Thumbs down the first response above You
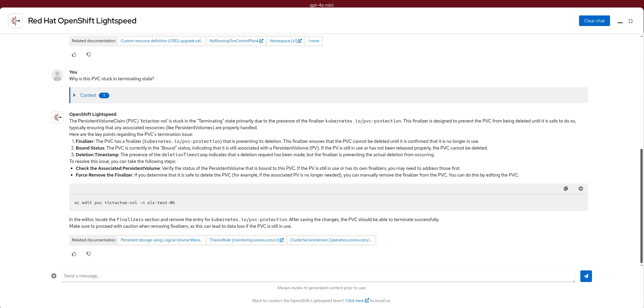 pos(89,55)
